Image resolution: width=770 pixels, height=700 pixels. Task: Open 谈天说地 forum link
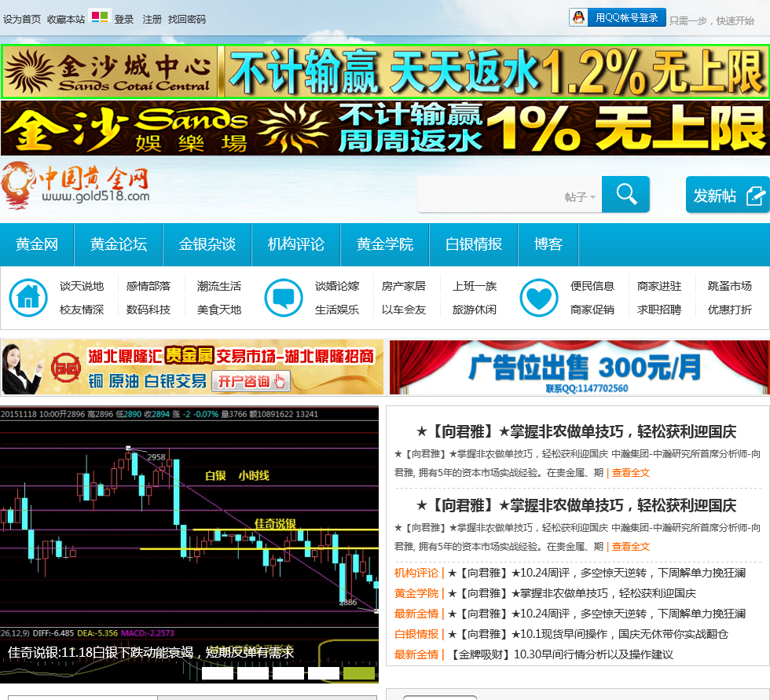click(x=82, y=286)
